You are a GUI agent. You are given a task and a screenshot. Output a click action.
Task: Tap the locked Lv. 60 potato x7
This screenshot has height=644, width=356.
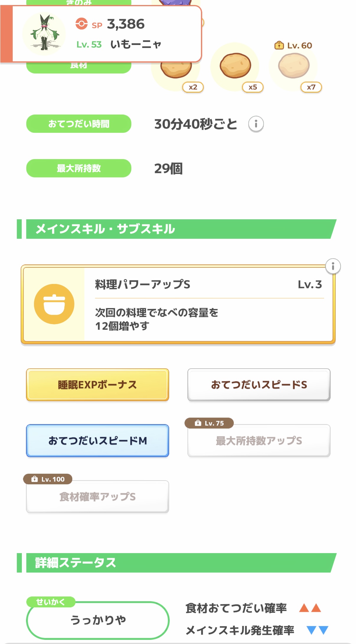tap(294, 66)
